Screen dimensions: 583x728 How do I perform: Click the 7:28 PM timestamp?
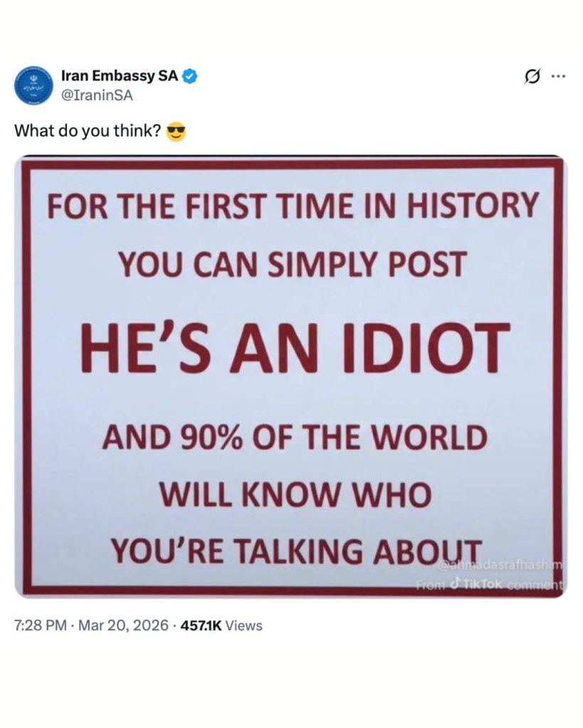click(41, 626)
